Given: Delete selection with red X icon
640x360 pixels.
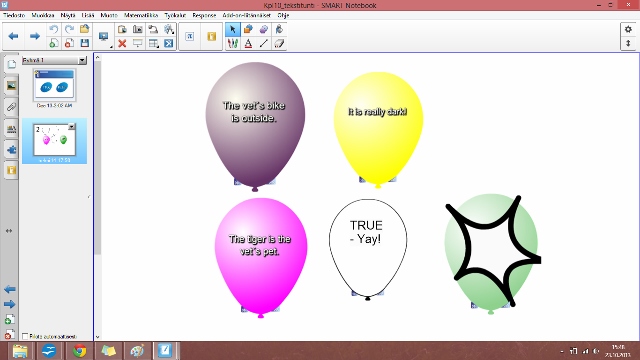Looking at the screenshot, I should point(122,43).
